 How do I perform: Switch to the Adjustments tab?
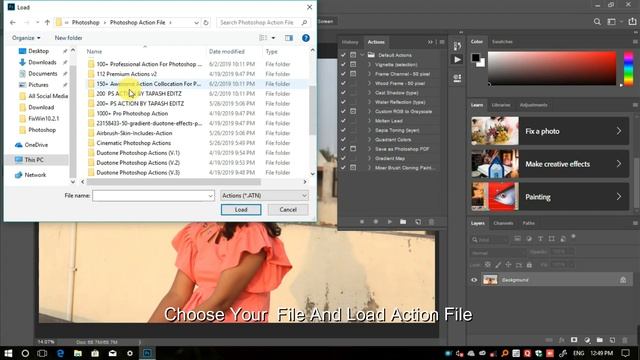[533, 105]
